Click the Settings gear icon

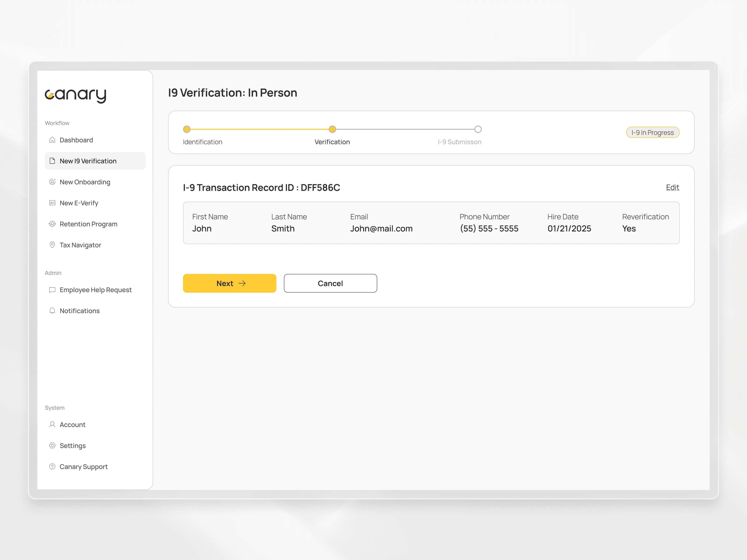tap(52, 446)
